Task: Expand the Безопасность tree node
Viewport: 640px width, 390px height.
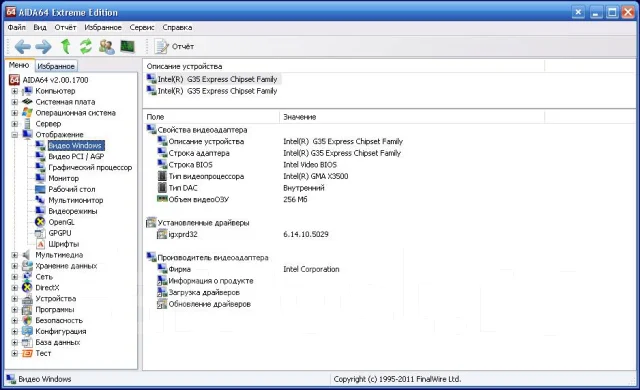Action: [x=15, y=321]
